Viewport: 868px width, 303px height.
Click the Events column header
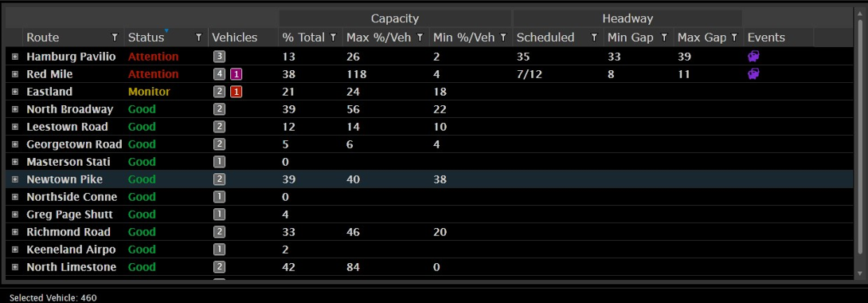[766, 37]
